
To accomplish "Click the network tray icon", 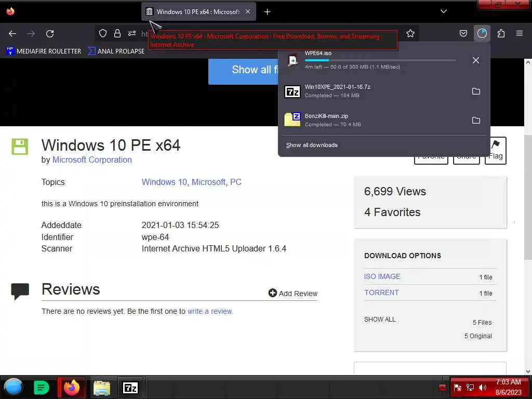I will point(470,388).
